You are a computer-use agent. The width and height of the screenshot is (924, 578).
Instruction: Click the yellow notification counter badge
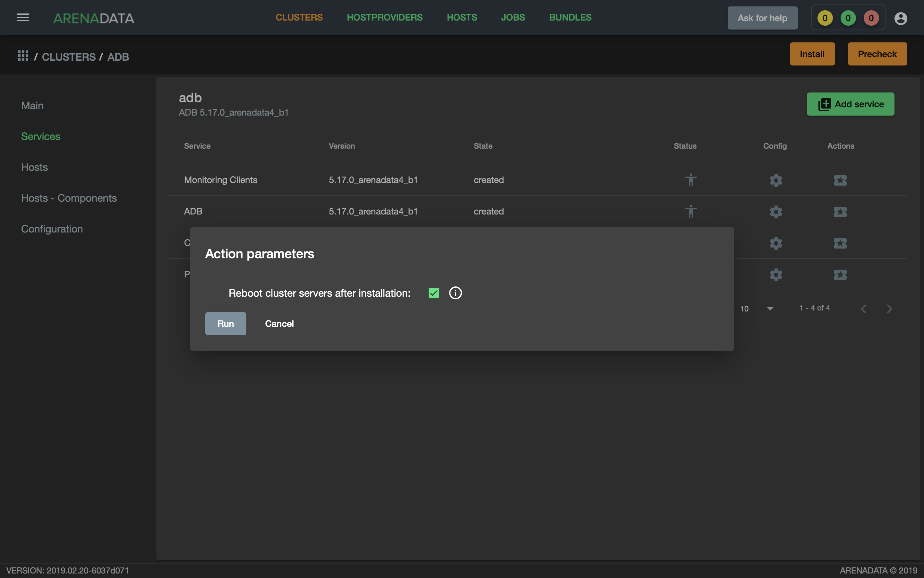(x=825, y=18)
